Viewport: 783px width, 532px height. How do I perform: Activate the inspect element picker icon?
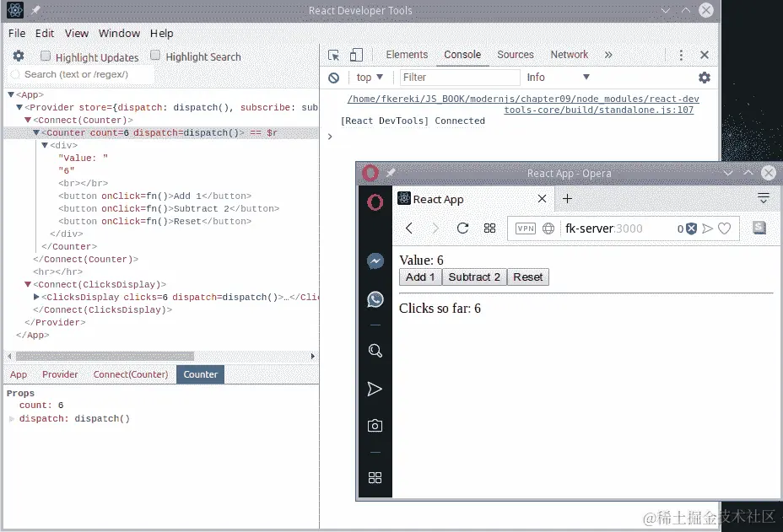tap(333, 55)
